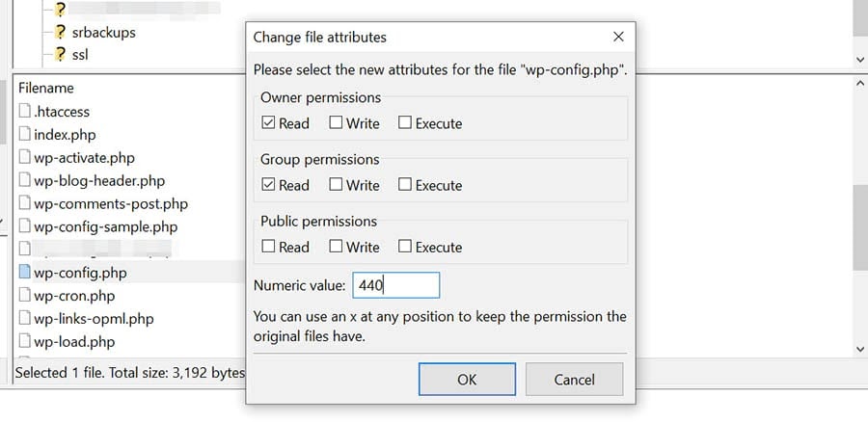Click the index.php file icon
Image resolution: width=868 pixels, height=422 pixels.
(x=25, y=135)
